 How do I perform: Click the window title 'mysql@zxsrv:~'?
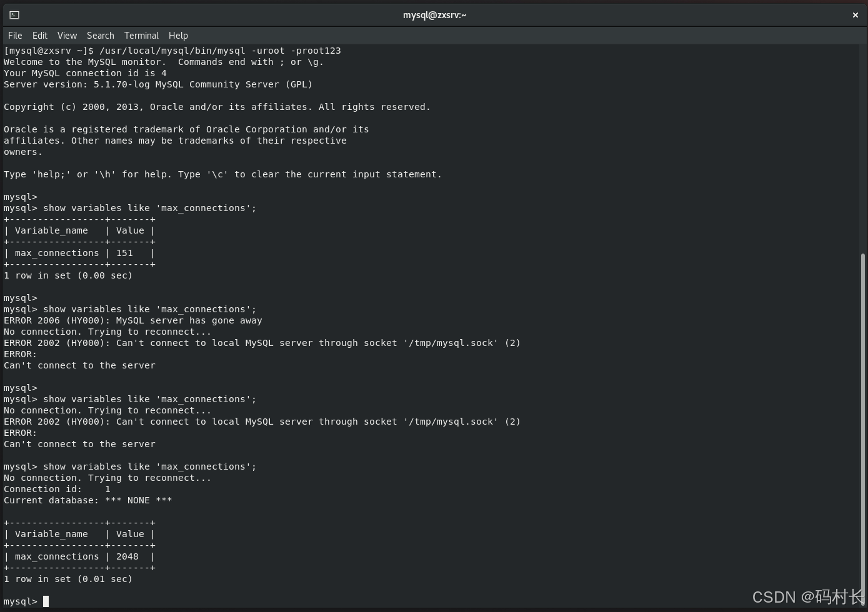pyautogui.click(x=434, y=15)
